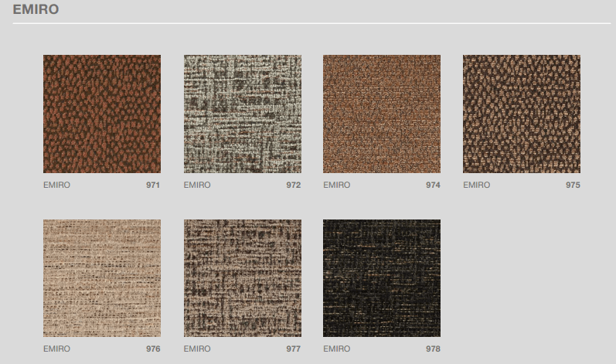Click the number 971 label
Image resolution: width=616 pixels, height=364 pixels.
pos(153,185)
